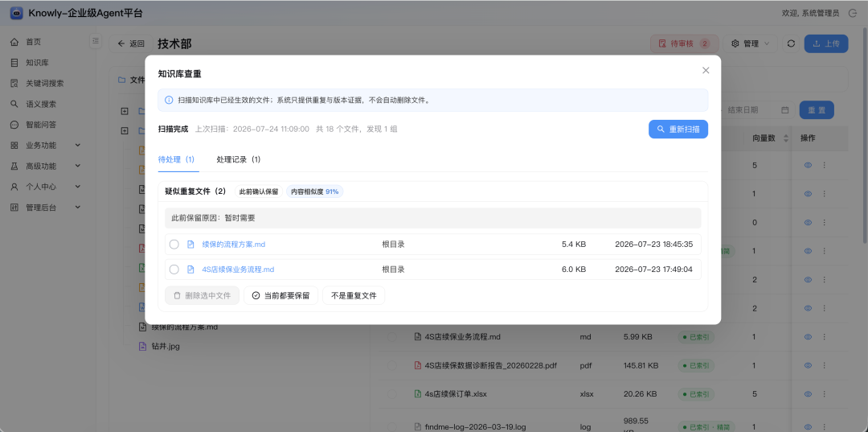The image size is (868, 432).
Task: Tick the checkbox for 4s店续保订单.xlsx row
Action: 392,393
